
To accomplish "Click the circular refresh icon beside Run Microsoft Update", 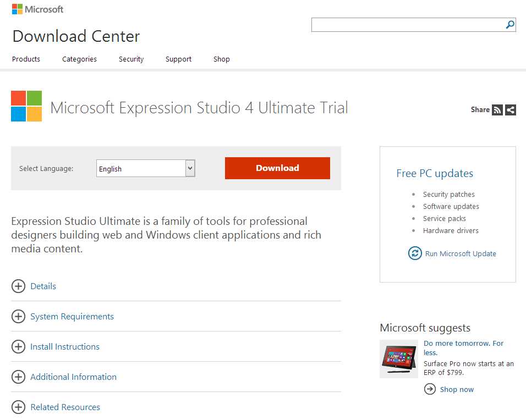I will pyautogui.click(x=414, y=253).
